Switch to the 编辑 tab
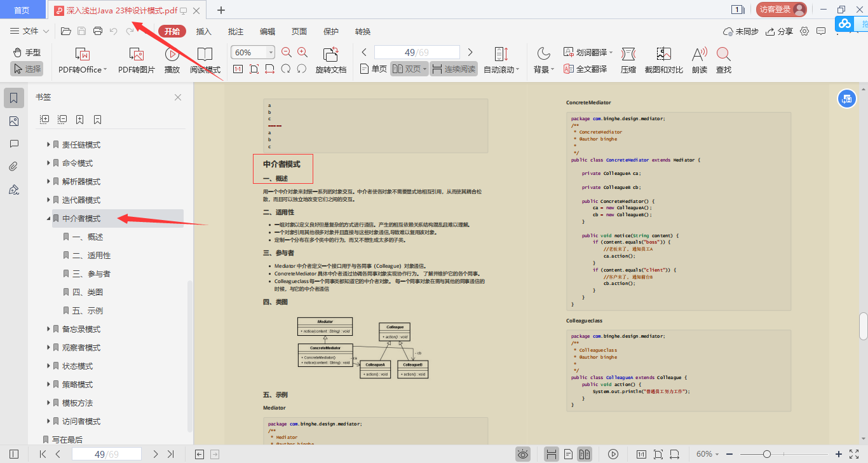Image resolution: width=868 pixels, height=463 pixels. (268, 31)
